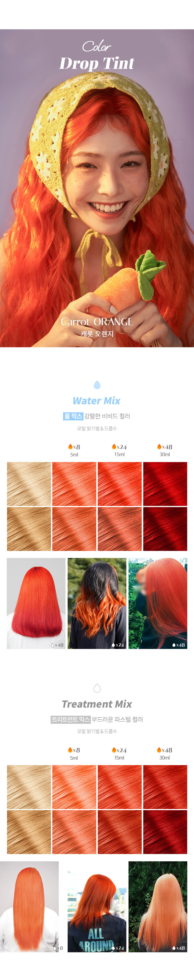The image size is (194, 980).
Task: Click the white outlined Treatment Mix drop icon
Action: tap(97, 688)
